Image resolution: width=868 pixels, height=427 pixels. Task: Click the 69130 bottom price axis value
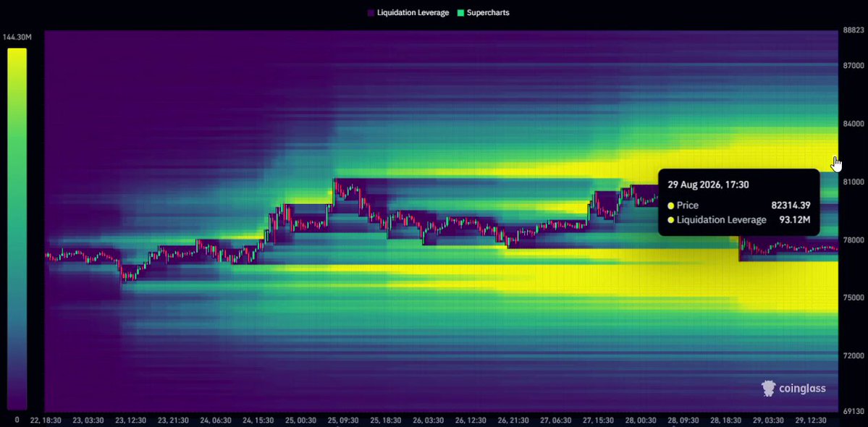coord(853,412)
